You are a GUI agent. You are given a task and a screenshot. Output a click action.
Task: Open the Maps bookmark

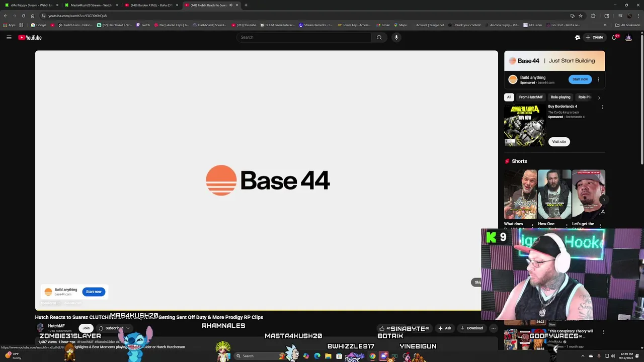click(400, 25)
